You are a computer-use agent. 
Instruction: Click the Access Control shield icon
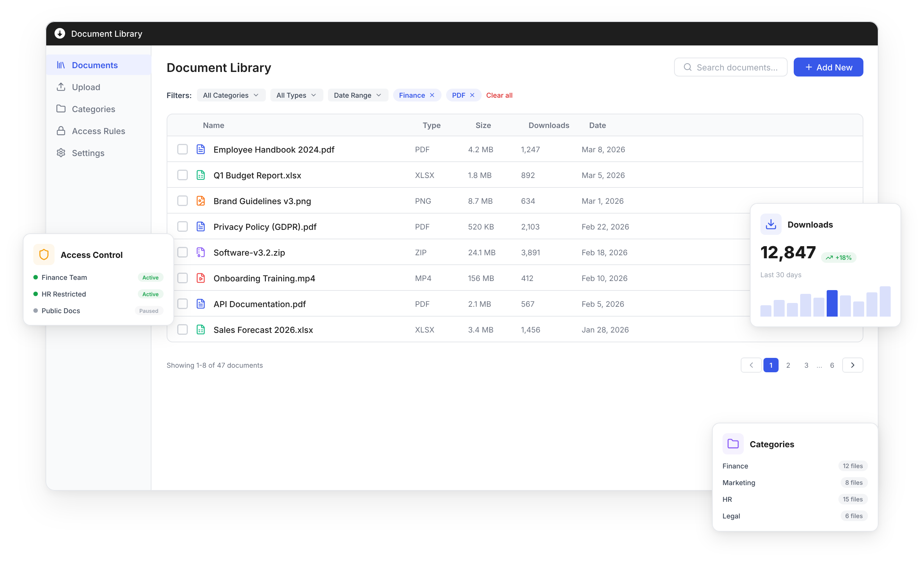point(44,254)
